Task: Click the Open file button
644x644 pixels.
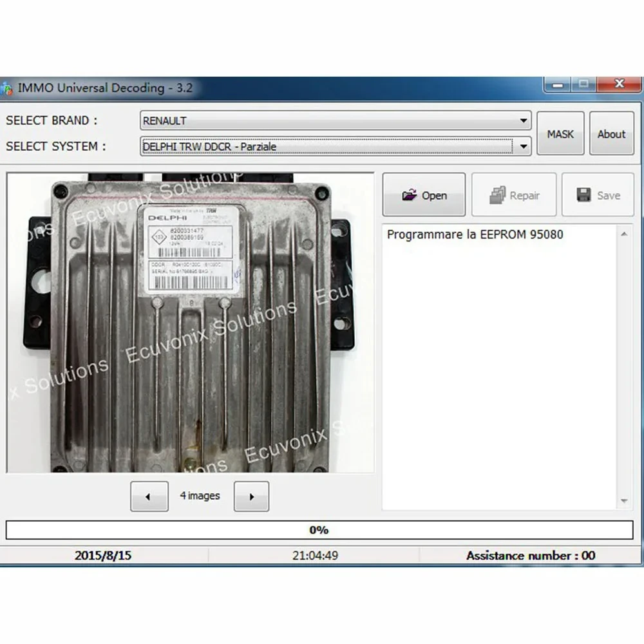Action: [x=424, y=194]
